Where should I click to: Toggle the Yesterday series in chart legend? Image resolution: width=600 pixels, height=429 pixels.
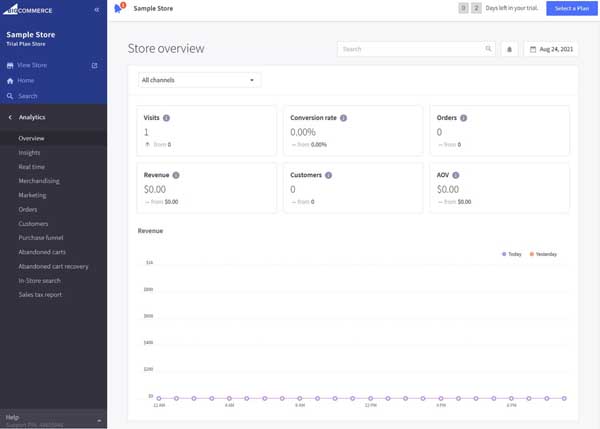click(543, 254)
